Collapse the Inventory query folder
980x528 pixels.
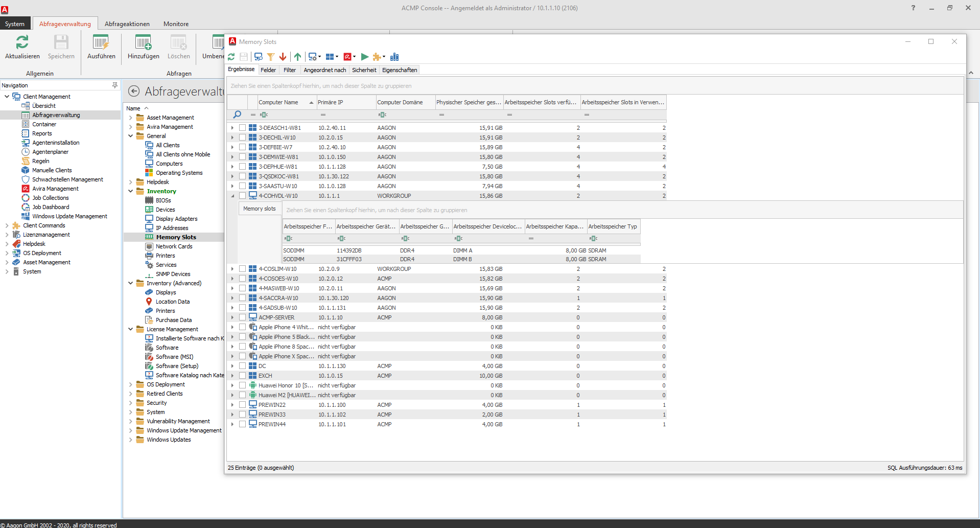tap(131, 191)
